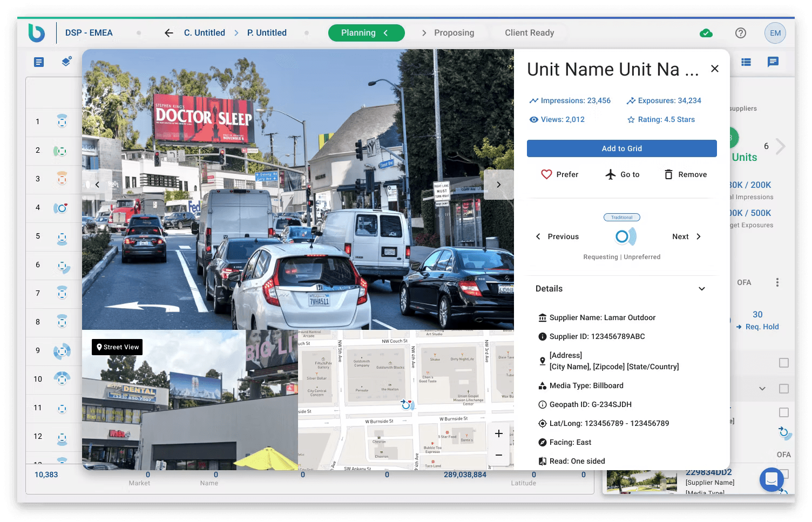The width and height of the screenshot is (812, 522).
Task: Go back using the header left arrow
Action: (169, 33)
